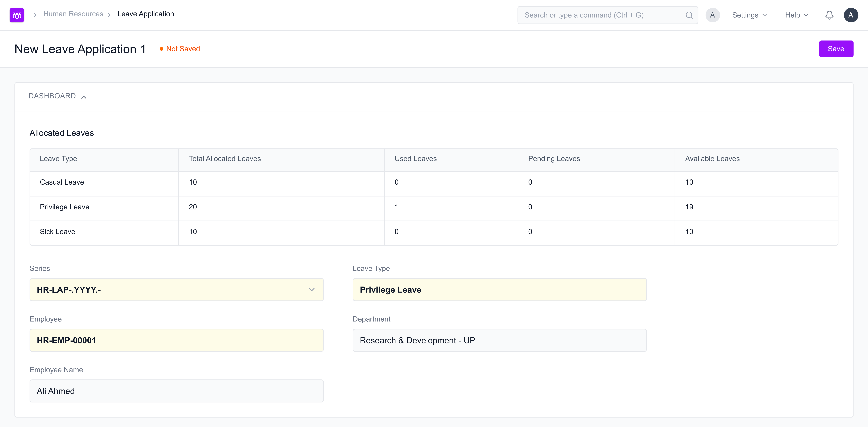Click Sick Leave total allocated 10

pos(193,232)
